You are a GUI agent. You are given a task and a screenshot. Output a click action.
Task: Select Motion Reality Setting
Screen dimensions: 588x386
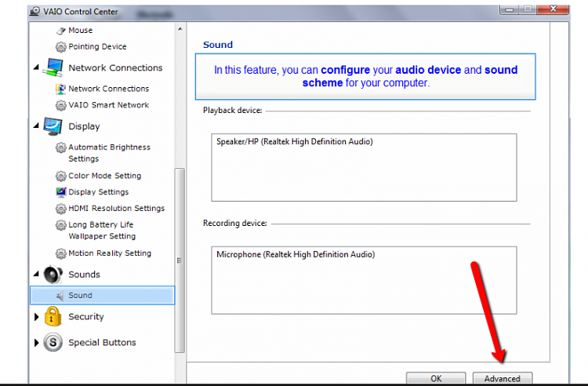point(110,253)
